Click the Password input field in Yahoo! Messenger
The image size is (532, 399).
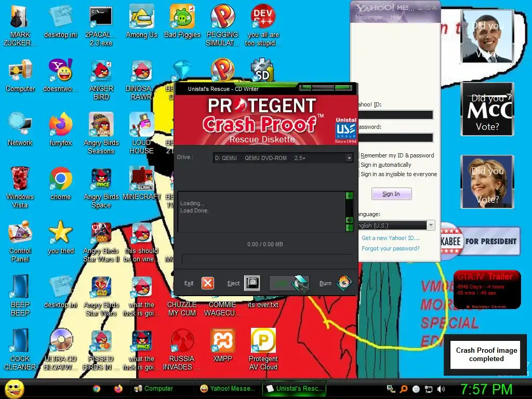click(x=396, y=137)
